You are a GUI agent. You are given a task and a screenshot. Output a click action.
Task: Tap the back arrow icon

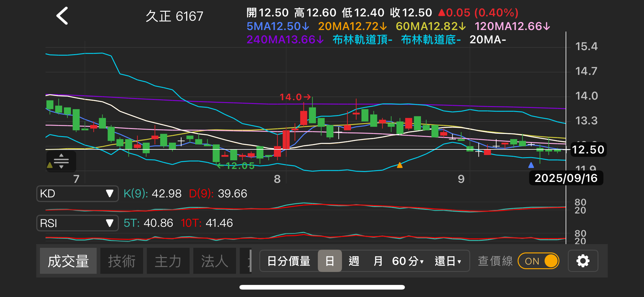click(x=62, y=16)
